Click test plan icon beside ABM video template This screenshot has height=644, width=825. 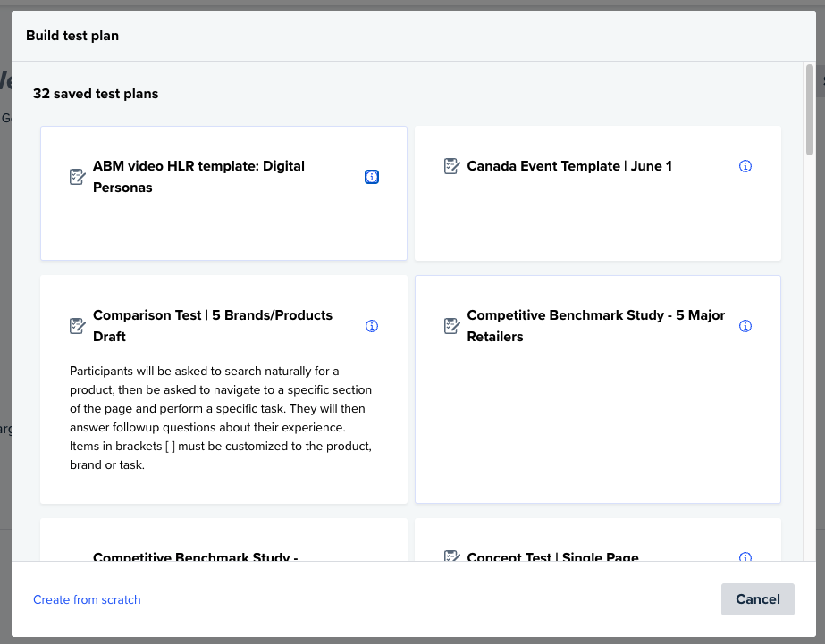[78, 177]
